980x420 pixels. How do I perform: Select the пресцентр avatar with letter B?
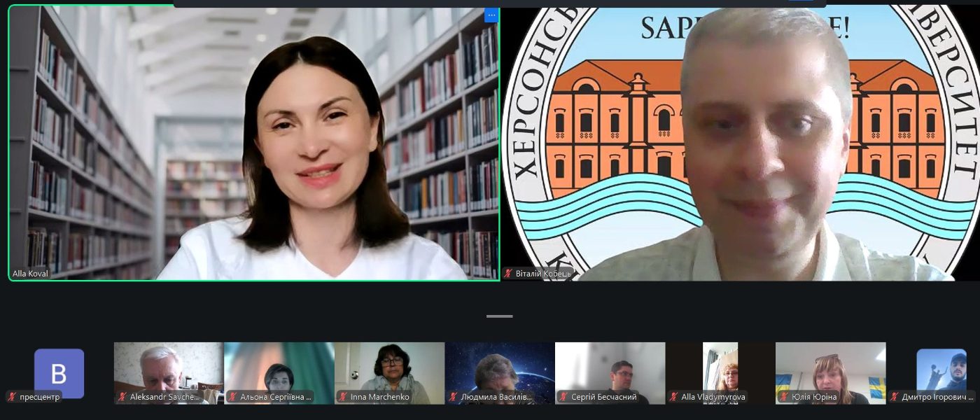tap(59, 374)
